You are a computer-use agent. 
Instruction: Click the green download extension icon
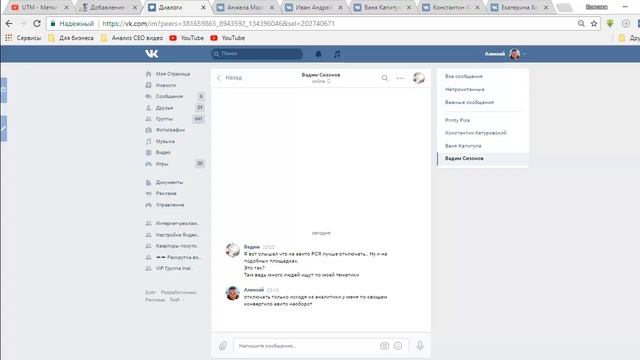point(610,24)
